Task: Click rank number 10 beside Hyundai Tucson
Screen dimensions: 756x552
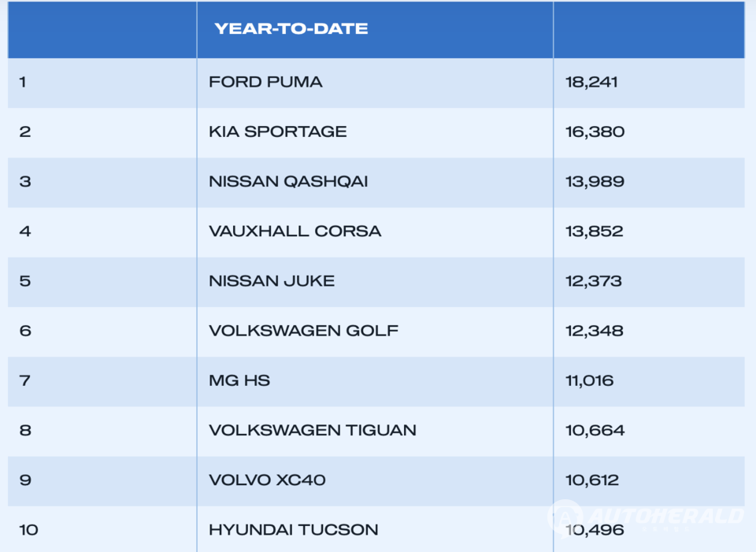Action: (28, 530)
